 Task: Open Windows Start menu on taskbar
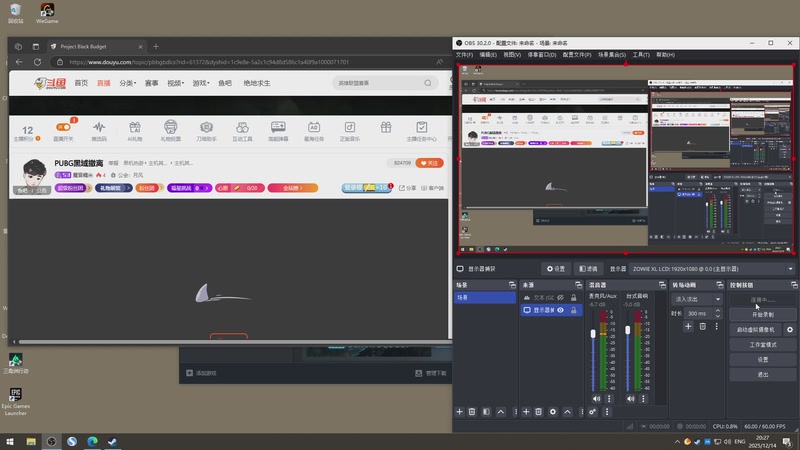[x=10, y=441]
